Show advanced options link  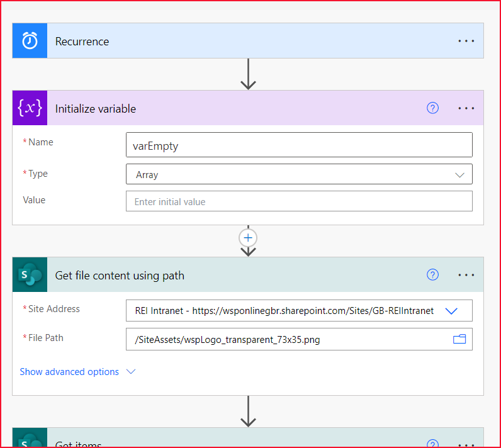point(69,372)
